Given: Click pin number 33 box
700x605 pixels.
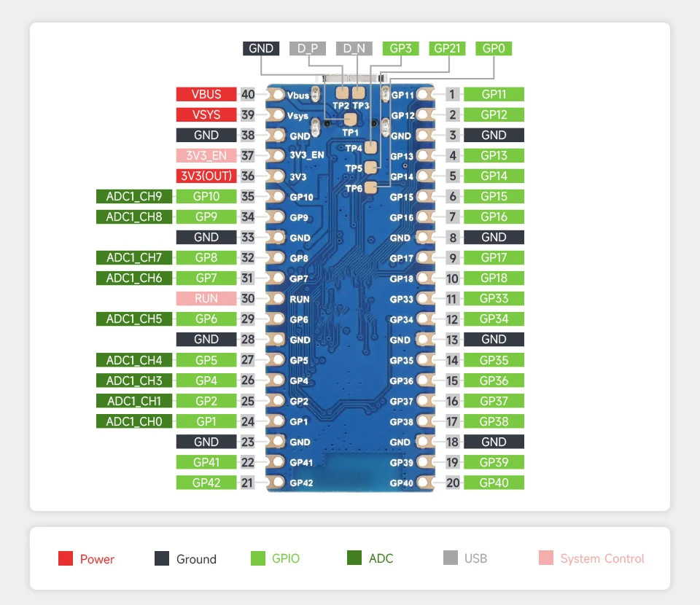Looking at the screenshot, I should [248, 238].
